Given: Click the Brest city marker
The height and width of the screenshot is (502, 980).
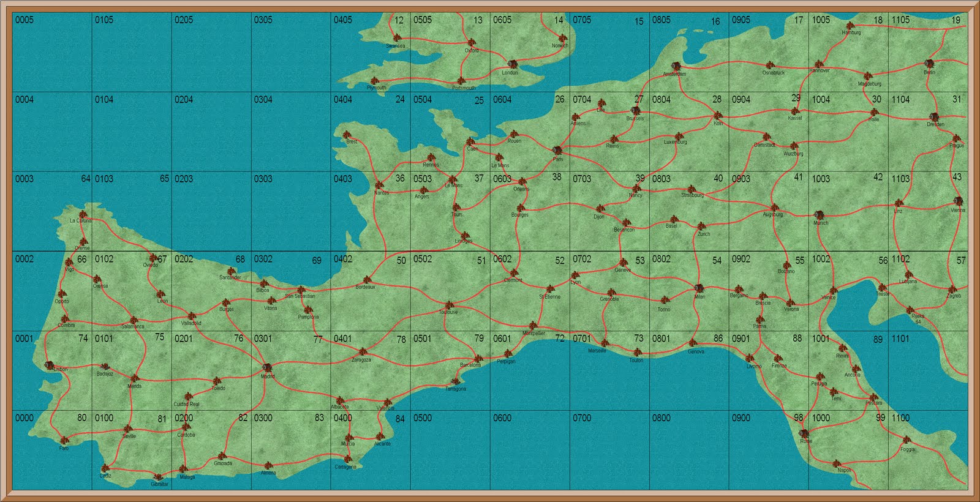Looking at the screenshot, I should click(346, 134).
